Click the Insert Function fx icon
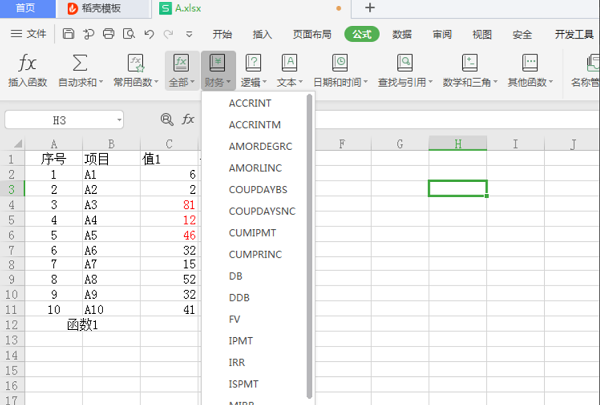Image resolution: width=600 pixels, height=405 pixels. click(27, 63)
